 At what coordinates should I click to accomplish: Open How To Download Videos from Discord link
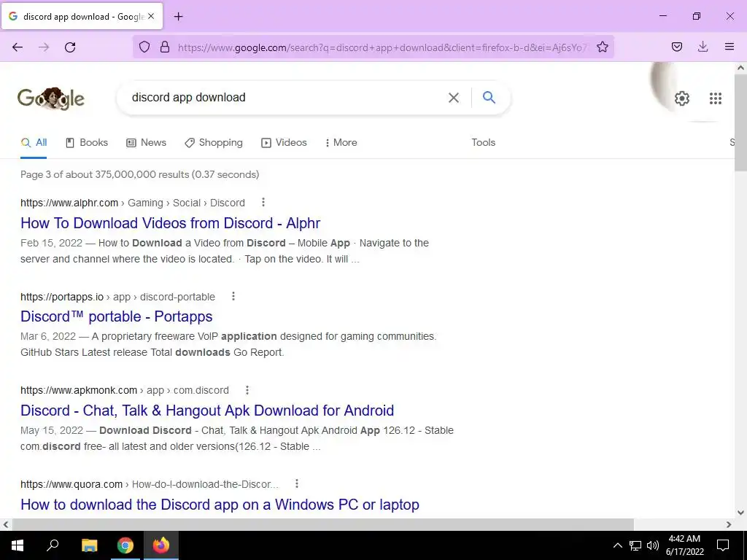pyautogui.click(x=170, y=223)
